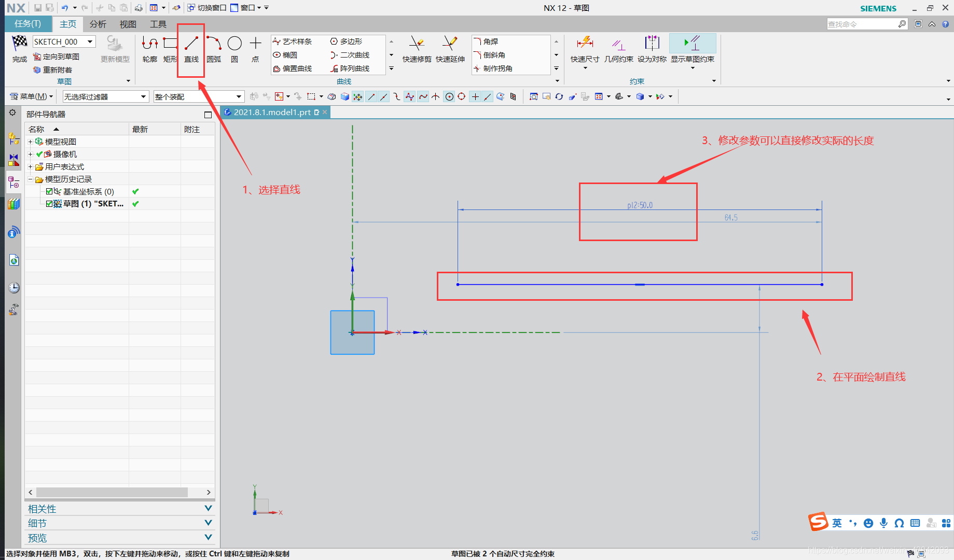The height and width of the screenshot is (560, 954).
Task: Select the 点 (Point) tool
Action: (255, 49)
